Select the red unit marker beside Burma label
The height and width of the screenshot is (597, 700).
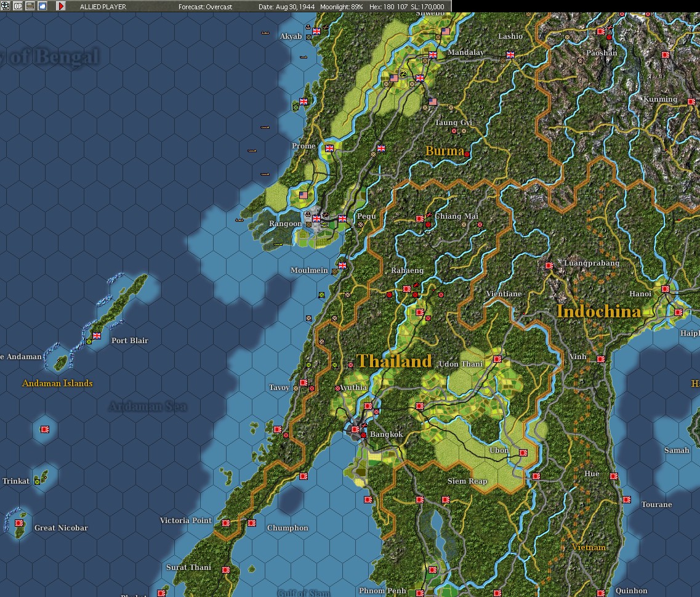(467, 154)
